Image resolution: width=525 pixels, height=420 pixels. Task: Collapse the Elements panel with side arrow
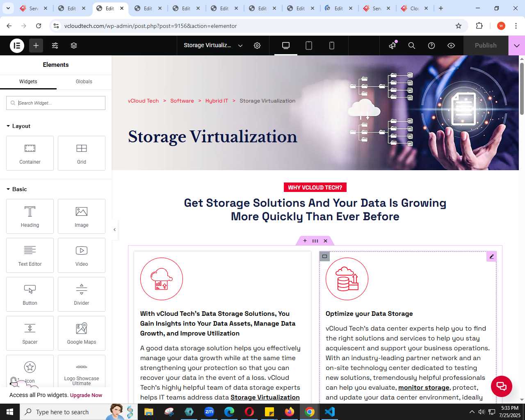click(x=114, y=230)
